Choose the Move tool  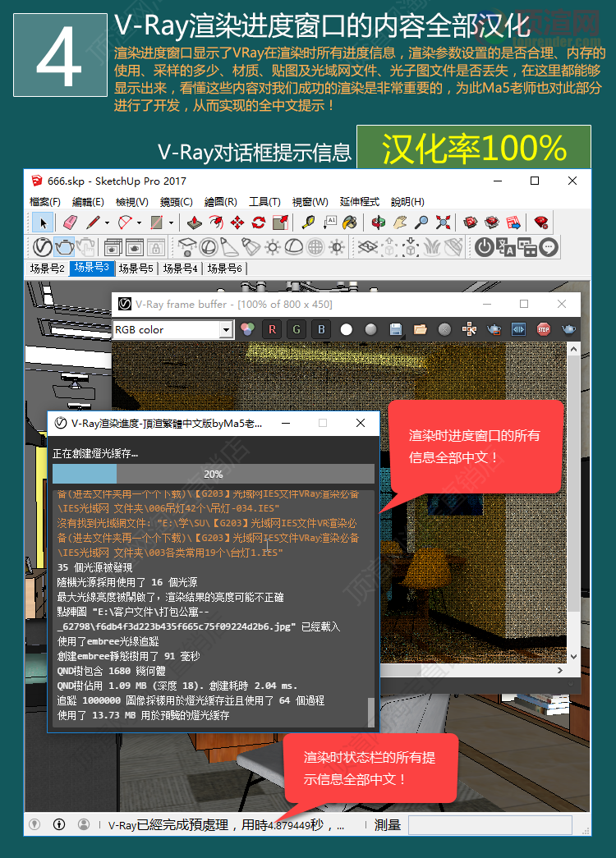point(237,223)
